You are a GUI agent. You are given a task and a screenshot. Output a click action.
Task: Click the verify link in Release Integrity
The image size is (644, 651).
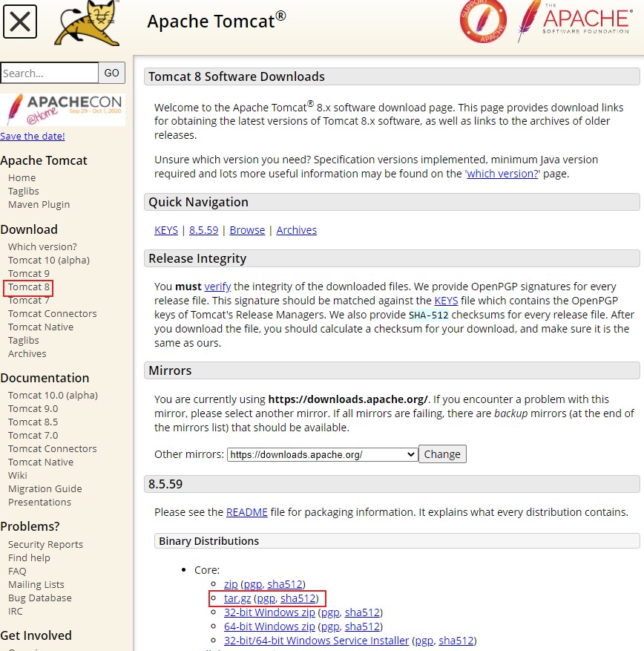tap(217, 287)
